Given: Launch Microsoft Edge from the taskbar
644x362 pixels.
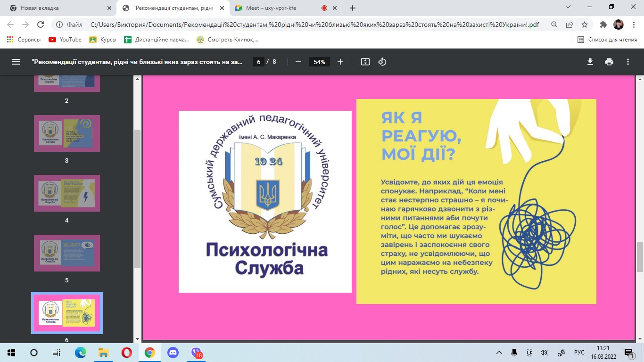Looking at the screenshot, I should [80, 353].
